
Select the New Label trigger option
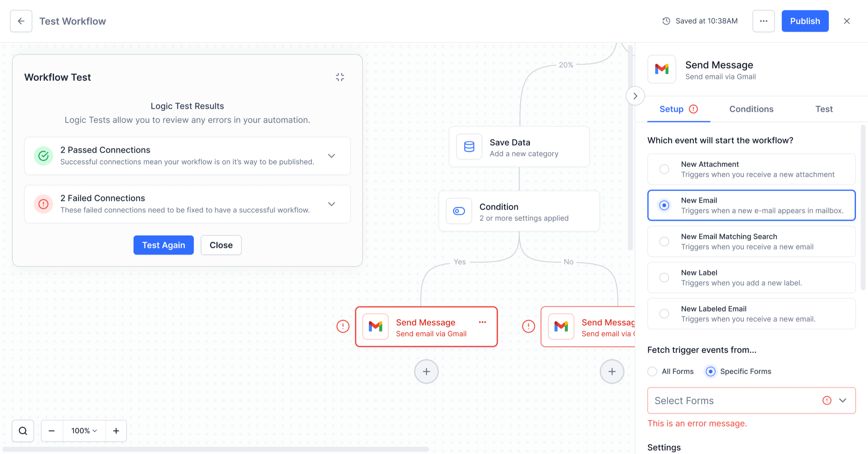pyautogui.click(x=751, y=278)
